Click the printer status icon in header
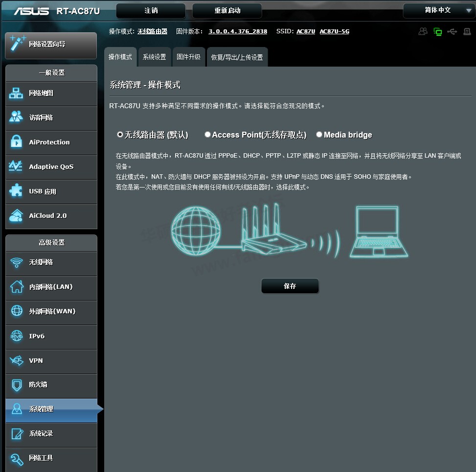The image size is (476, 472). [x=467, y=31]
